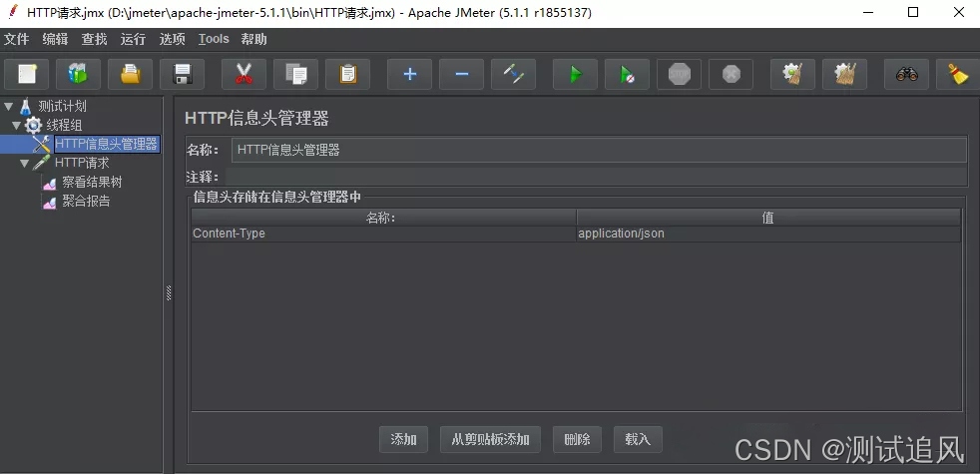Select 聚合报告 in the tree
The height and width of the screenshot is (474, 980).
(86, 202)
